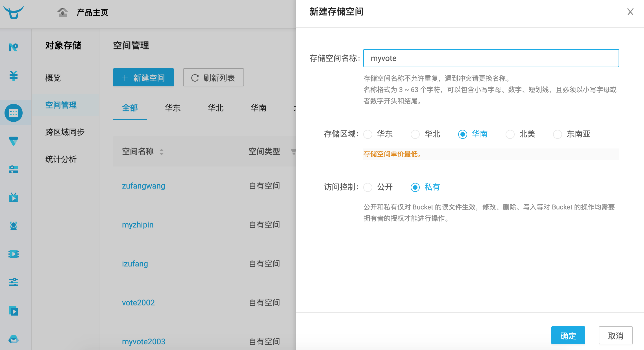Viewport: 644px width, 350px height.
Task: Switch to 华北 region tab
Action: click(216, 108)
